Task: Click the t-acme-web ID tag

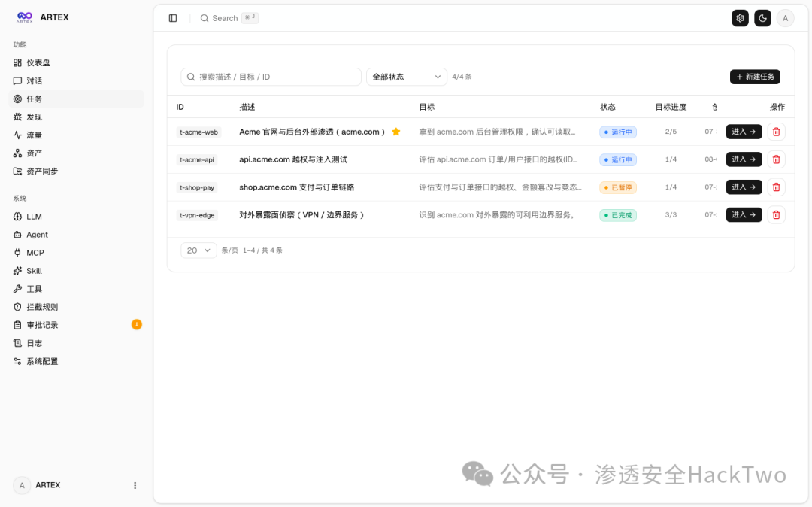Action: pos(198,132)
